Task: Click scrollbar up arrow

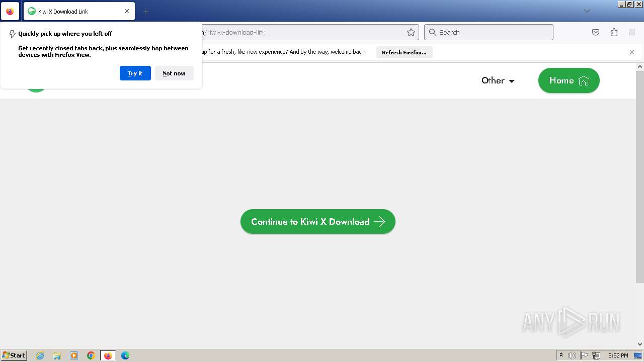Action: point(640,66)
